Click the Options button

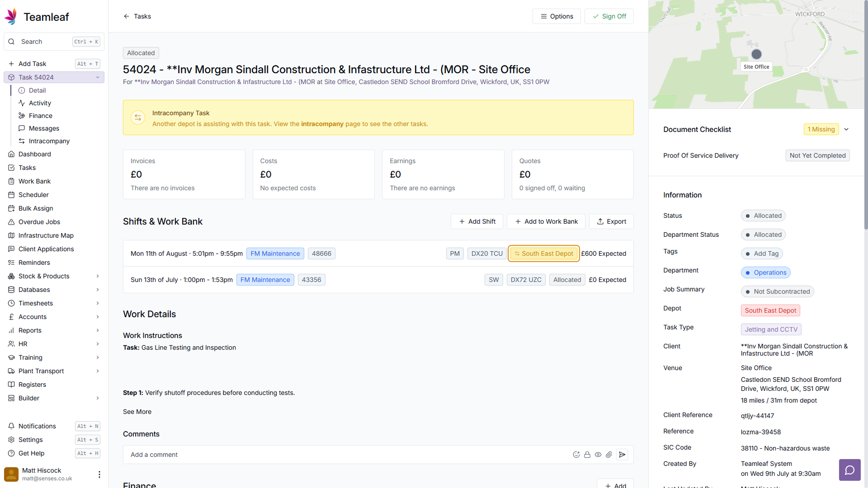pyautogui.click(x=557, y=16)
